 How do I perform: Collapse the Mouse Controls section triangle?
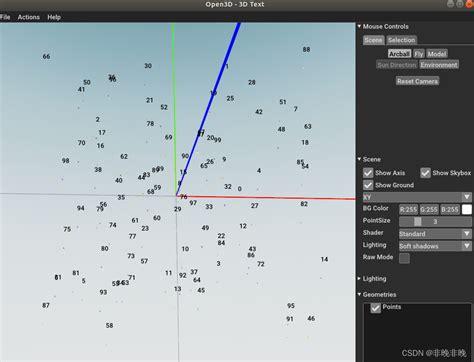[359, 26]
